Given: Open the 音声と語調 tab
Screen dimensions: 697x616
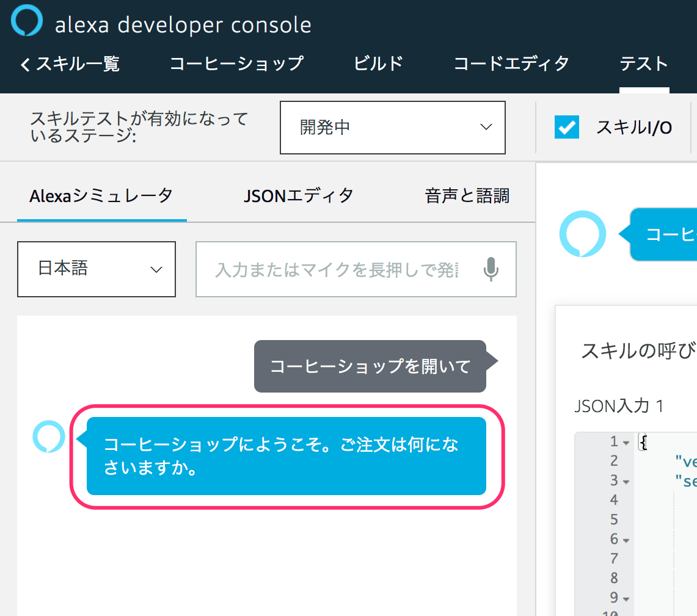Looking at the screenshot, I should 466,195.
